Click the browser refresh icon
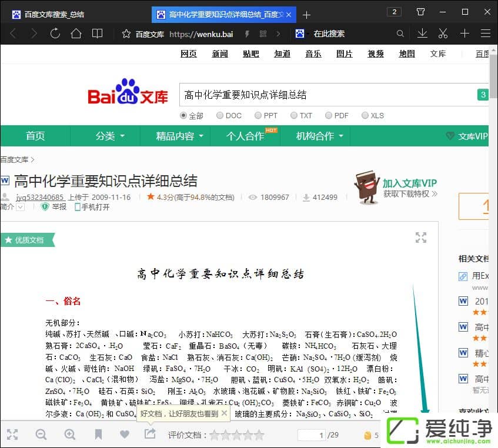This screenshot has height=448, width=498. click(55, 34)
